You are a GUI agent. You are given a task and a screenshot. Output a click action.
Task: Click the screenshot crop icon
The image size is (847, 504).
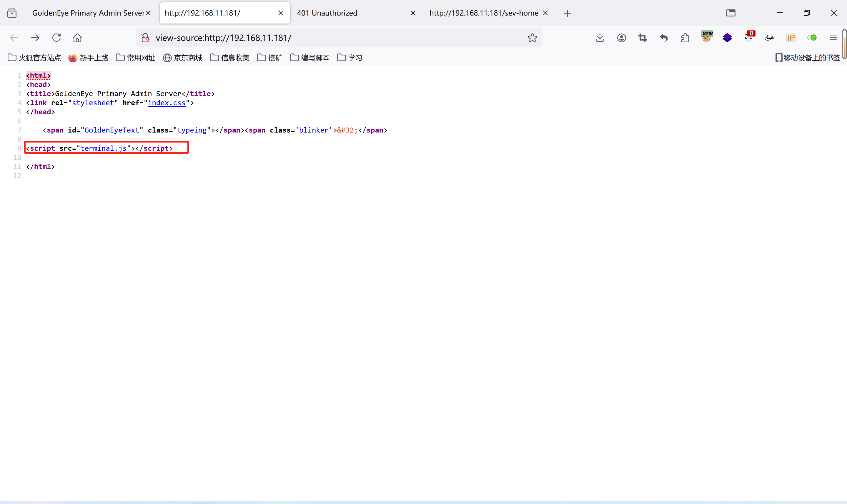(643, 38)
